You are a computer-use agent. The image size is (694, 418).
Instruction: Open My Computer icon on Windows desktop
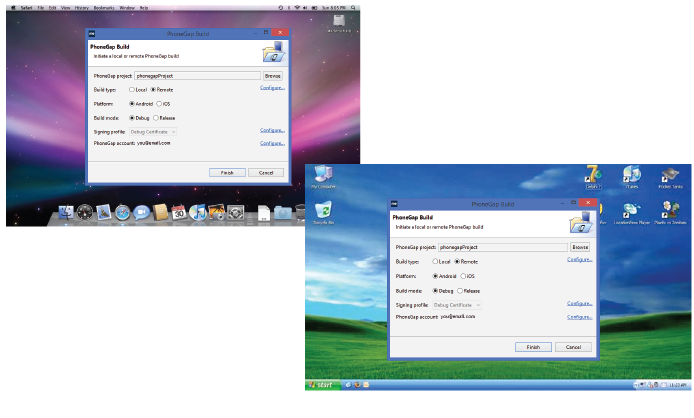coord(323,175)
